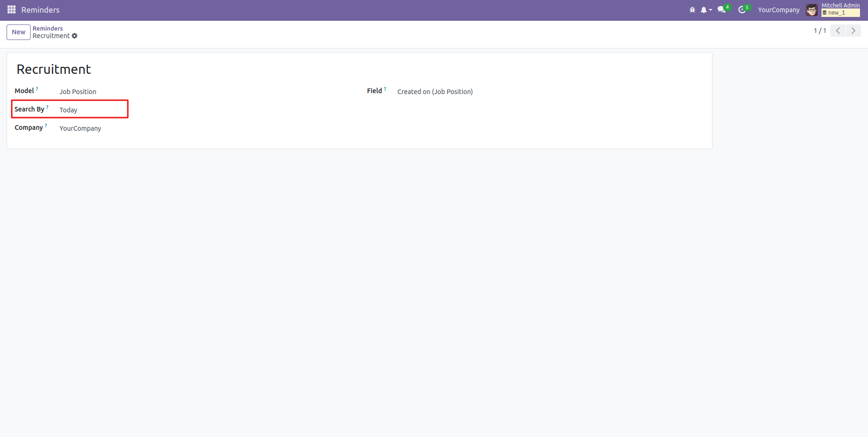This screenshot has width=868, height=437.
Task: Go to the next record arrow
Action: (x=853, y=31)
